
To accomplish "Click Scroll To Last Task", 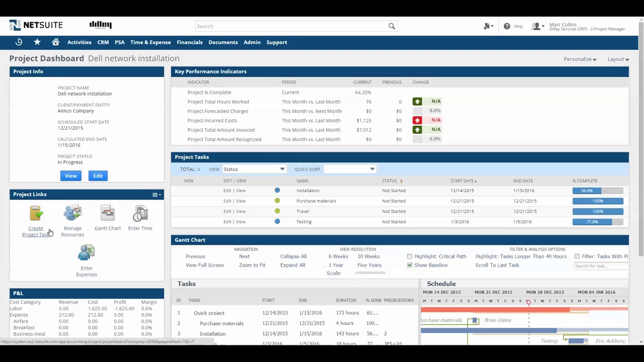I will coord(497,265).
